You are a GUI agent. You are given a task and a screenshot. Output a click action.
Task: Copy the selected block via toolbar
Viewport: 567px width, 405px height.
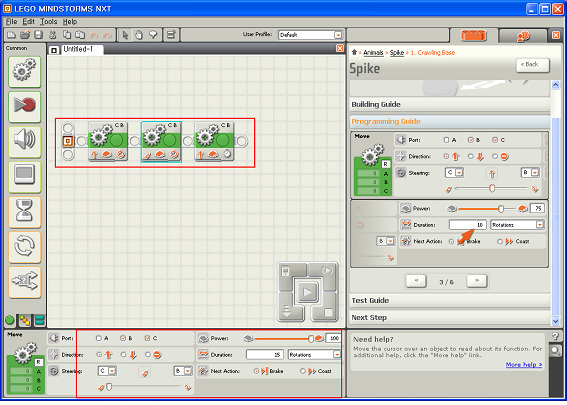(x=67, y=35)
